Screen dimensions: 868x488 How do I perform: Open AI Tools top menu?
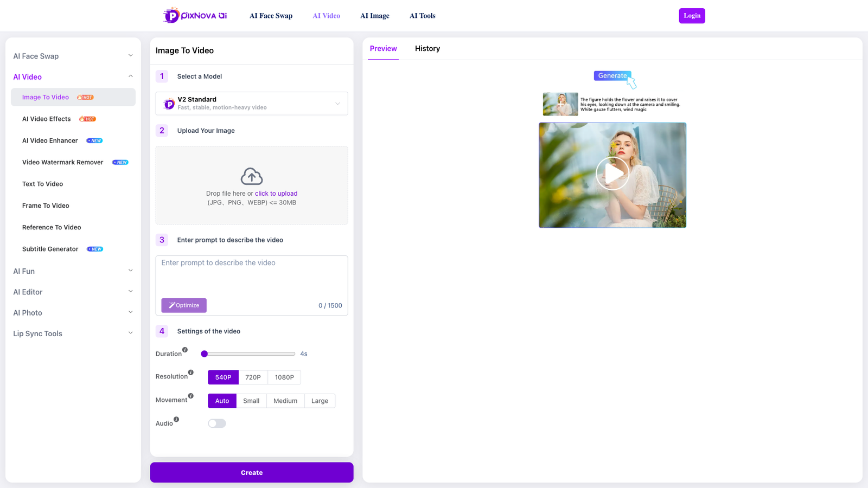coord(423,16)
